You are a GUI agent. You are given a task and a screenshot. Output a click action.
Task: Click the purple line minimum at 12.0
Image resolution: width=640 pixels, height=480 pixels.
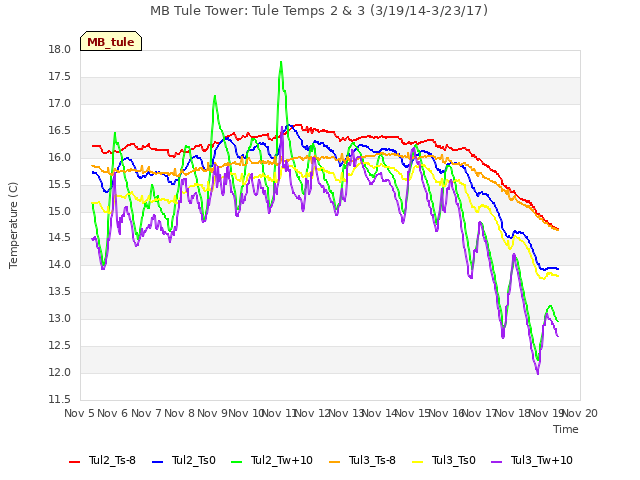538,373
